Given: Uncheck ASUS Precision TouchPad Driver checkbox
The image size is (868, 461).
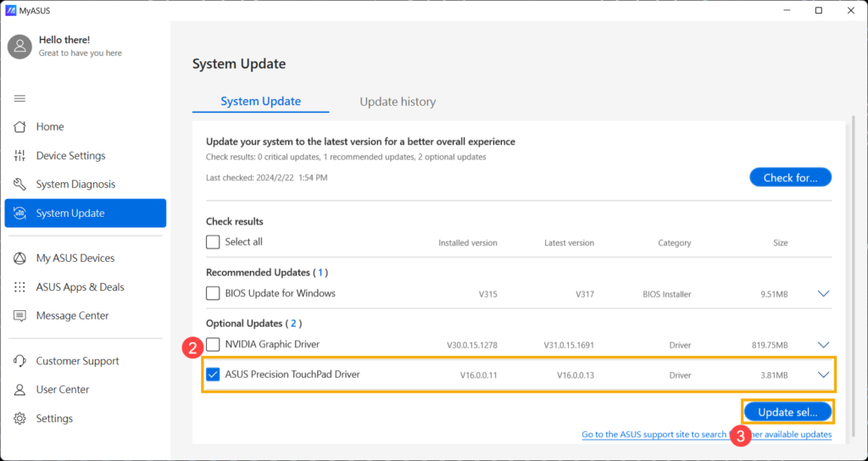Looking at the screenshot, I should click(x=213, y=375).
